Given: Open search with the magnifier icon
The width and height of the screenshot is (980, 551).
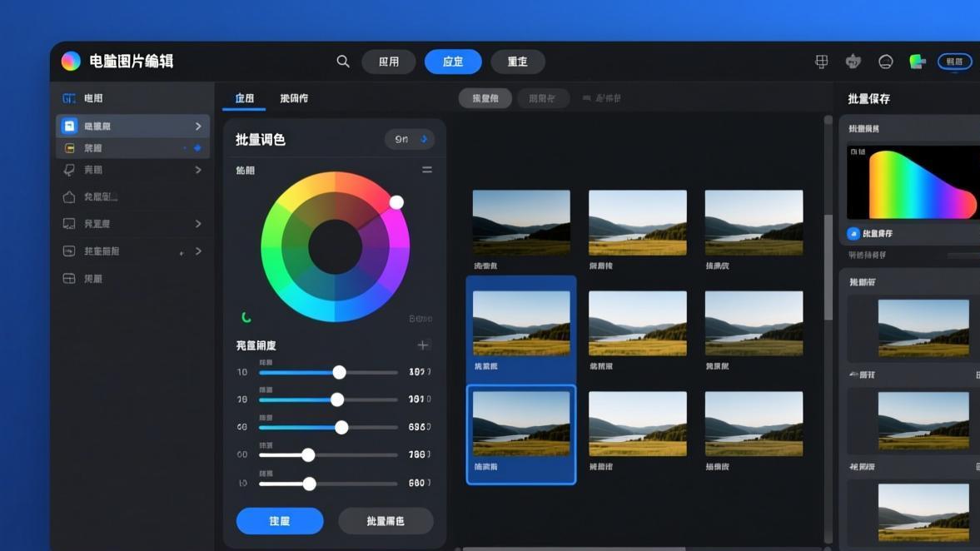Looking at the screenshot, I should click(x=342, y=62).
